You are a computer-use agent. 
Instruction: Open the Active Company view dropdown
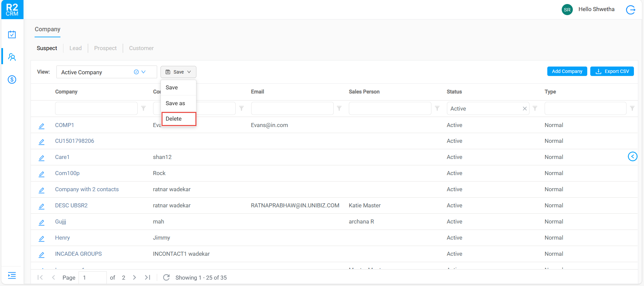[x=143, y=72]
